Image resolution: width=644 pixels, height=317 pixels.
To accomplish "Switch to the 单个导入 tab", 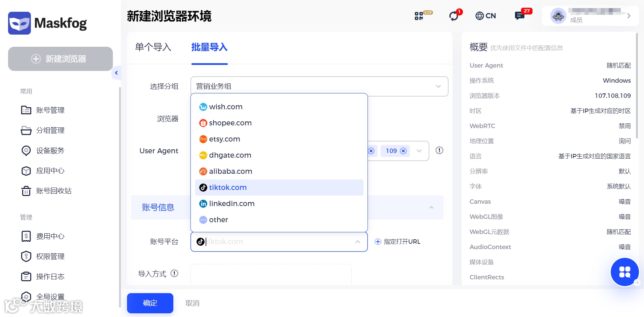I will click(x=153, y=48).
